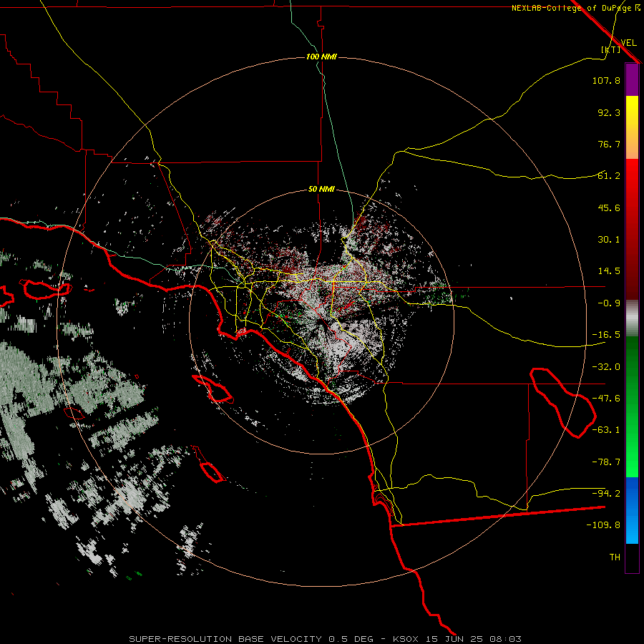
Task: Click the purple segment of color bar
Action: 632,80
